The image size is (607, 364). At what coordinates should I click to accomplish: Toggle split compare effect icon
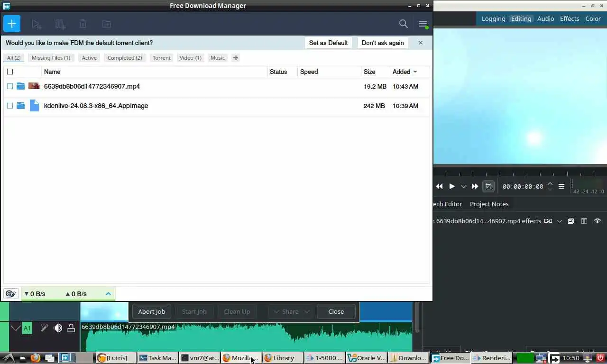pos(584,221)
